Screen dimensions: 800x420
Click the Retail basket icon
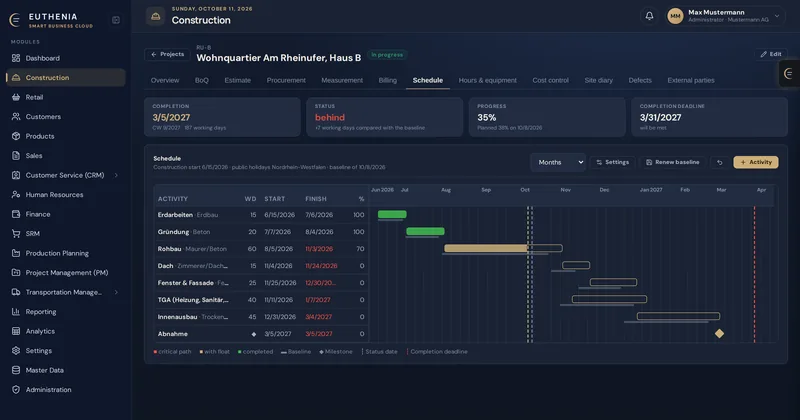(x=16, y=97)
